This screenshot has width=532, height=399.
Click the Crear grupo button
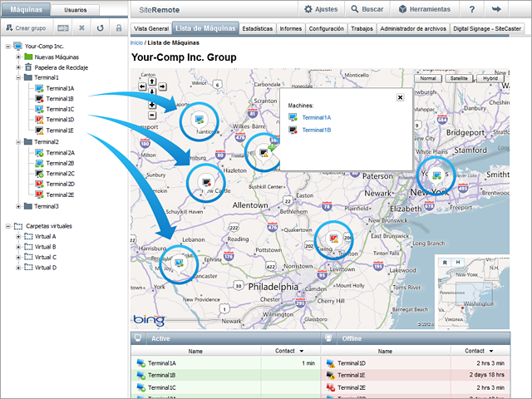[26, 27]
